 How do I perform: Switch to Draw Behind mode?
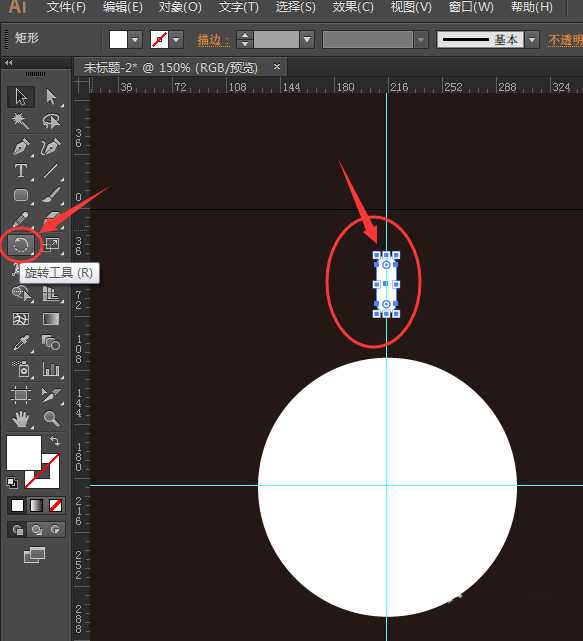37,530
